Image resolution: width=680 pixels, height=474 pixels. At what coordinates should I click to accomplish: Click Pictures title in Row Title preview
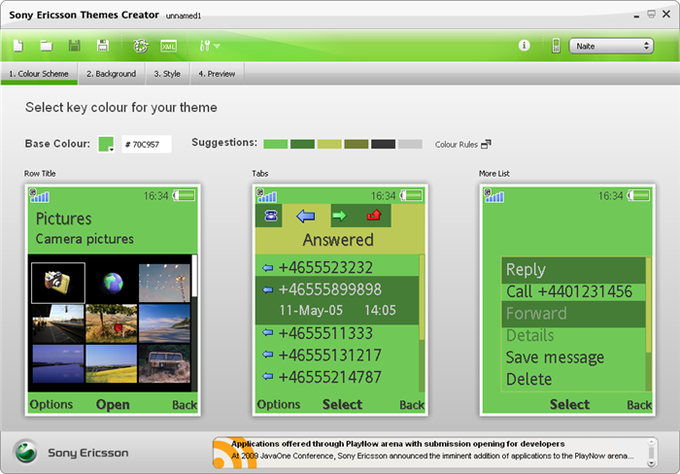coord(63,219)
